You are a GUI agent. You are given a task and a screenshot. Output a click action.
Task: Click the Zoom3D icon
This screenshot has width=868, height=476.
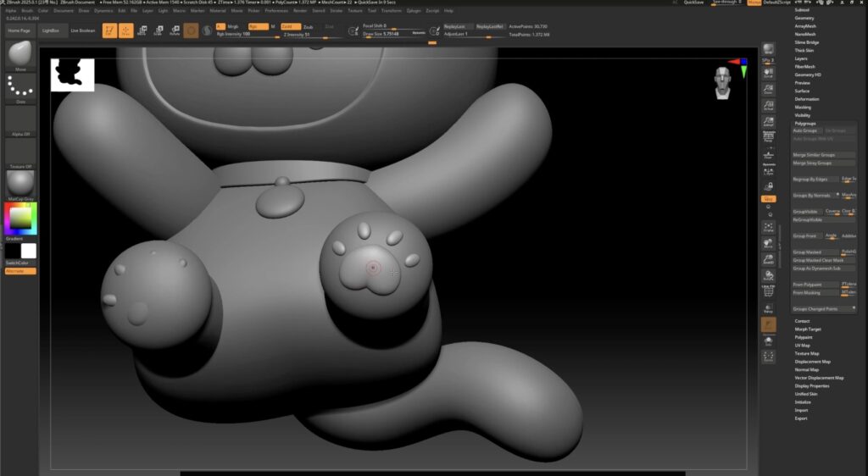point(768,260)
